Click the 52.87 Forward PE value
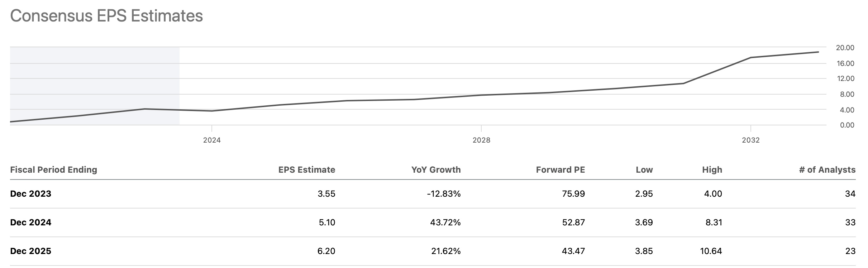The image size is (868, 268). point(573,222)
